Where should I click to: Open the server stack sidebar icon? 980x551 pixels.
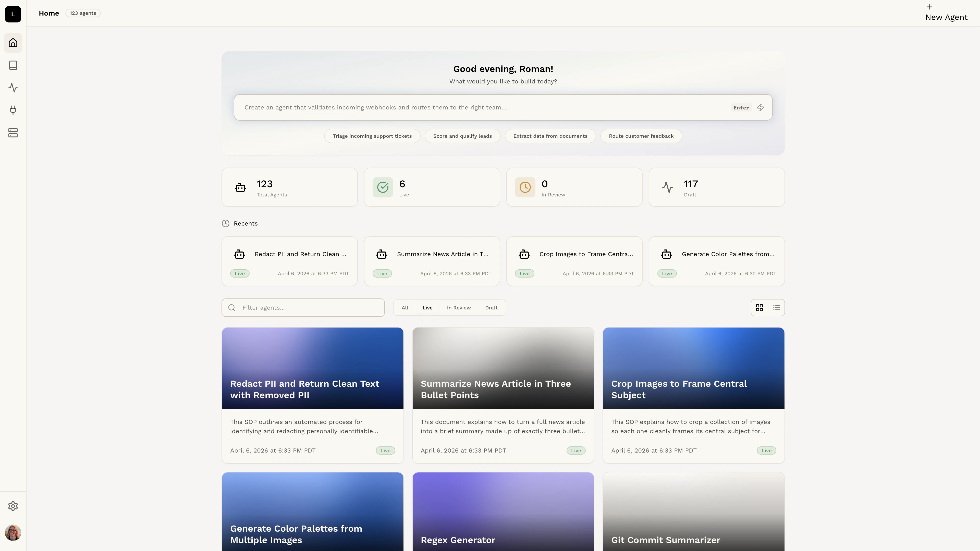pyautogui.click(x=13, y=133)
